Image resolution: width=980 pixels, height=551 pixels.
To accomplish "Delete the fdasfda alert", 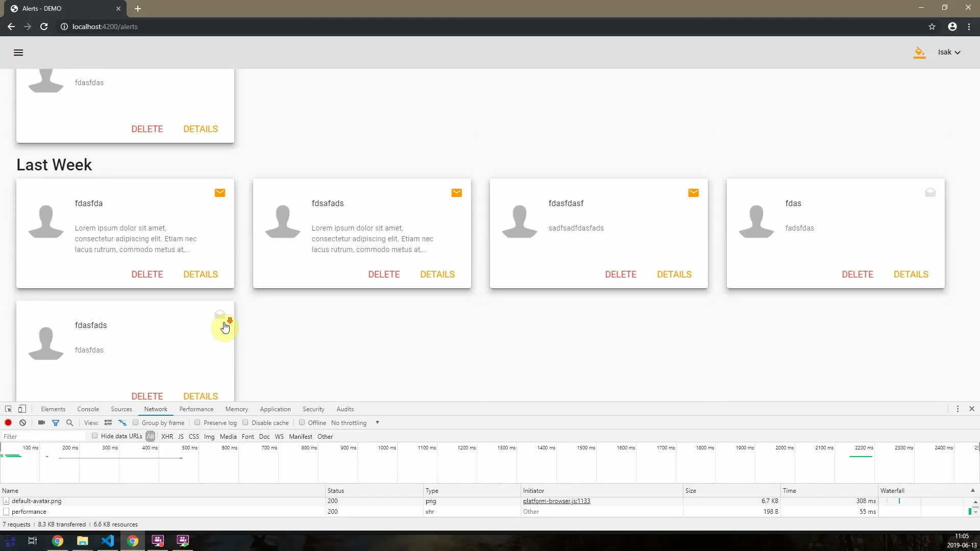I will coord(147,274).
